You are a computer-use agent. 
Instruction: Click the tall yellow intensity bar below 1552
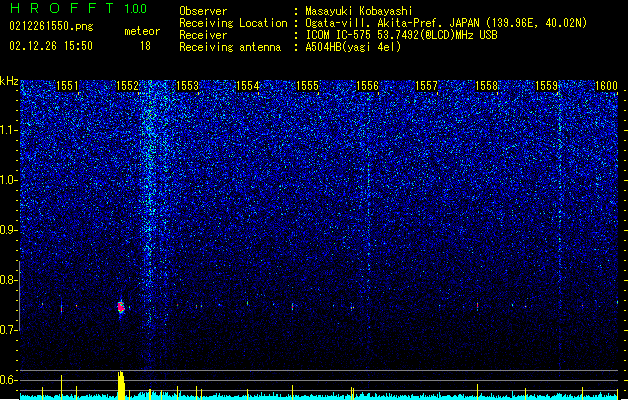(121, 385)
